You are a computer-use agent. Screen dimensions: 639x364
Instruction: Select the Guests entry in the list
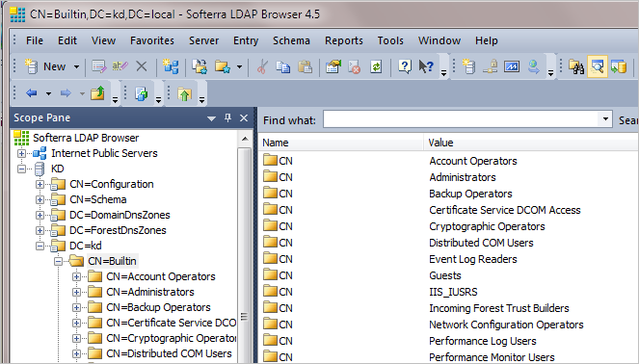coord(445,275)
